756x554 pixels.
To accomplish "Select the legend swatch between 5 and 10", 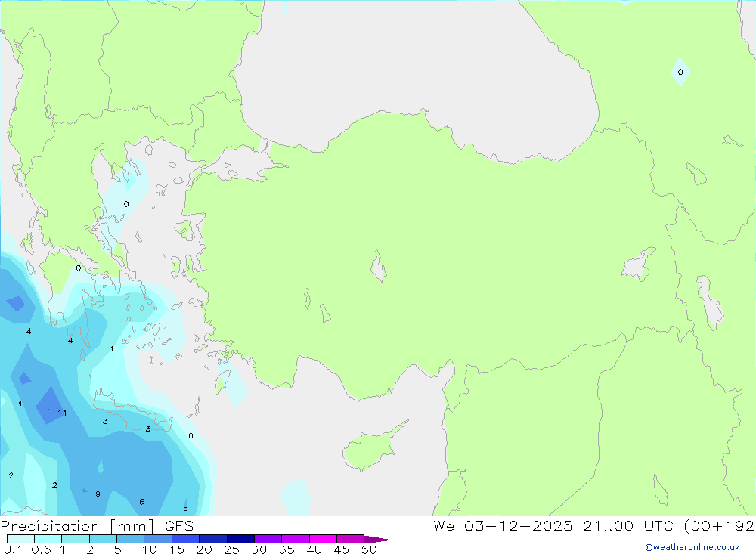I will click(x=130, y=539).
